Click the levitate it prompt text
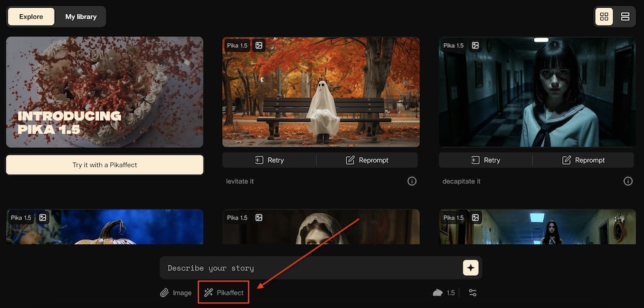Image resolution: width=644 pixels, height=308 pixels. (240, 181)
